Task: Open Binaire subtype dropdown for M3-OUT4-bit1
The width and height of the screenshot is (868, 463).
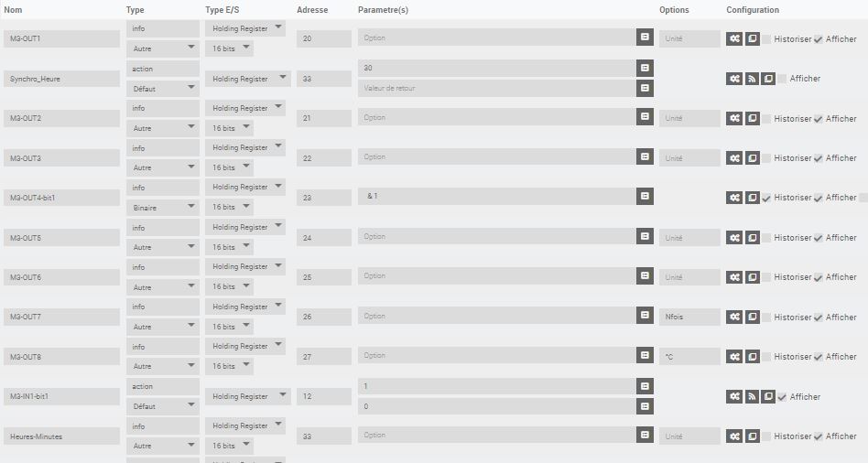Action: click(x=163, y=208)
